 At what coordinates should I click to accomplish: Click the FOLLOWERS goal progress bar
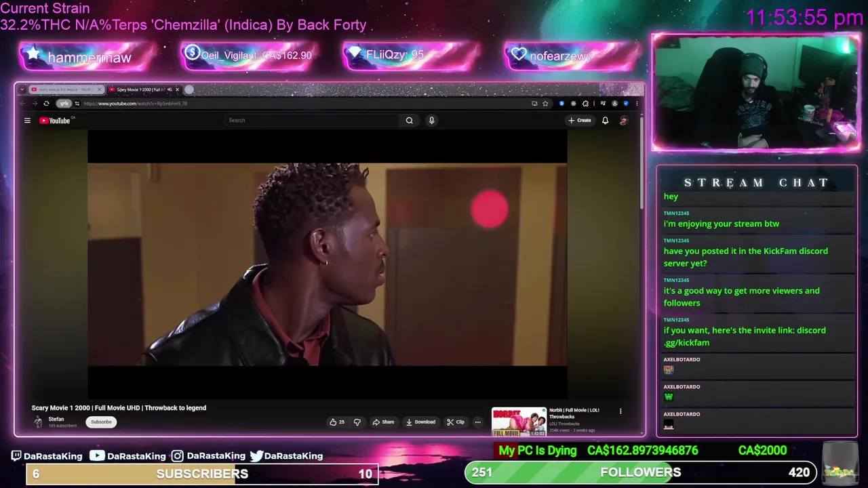pos(640,472)
